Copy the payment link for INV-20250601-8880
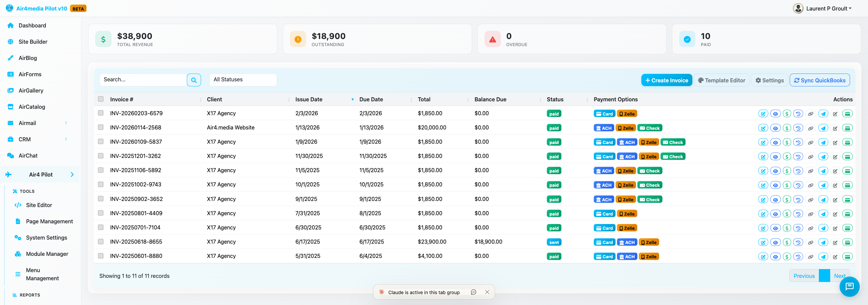The width and height of the screenshot is (868, 305). (x=810, y=257)
